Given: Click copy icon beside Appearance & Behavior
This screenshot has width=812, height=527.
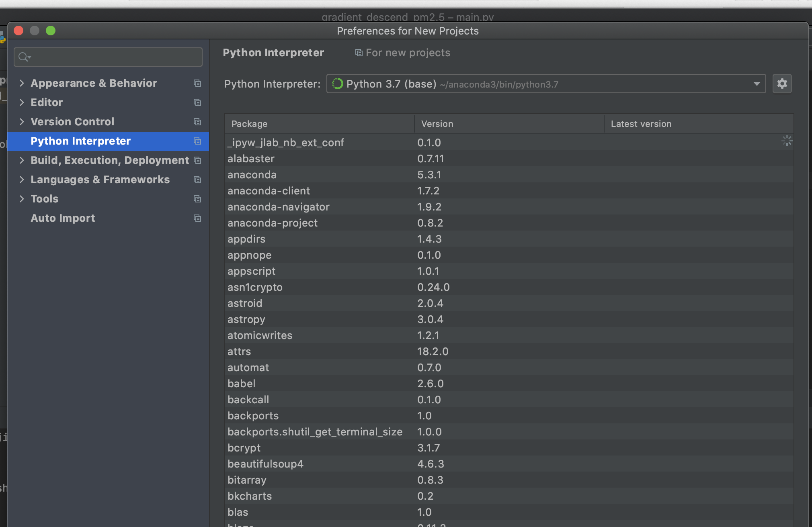Looking at the screenshot, I should click(x=197, y=83).
